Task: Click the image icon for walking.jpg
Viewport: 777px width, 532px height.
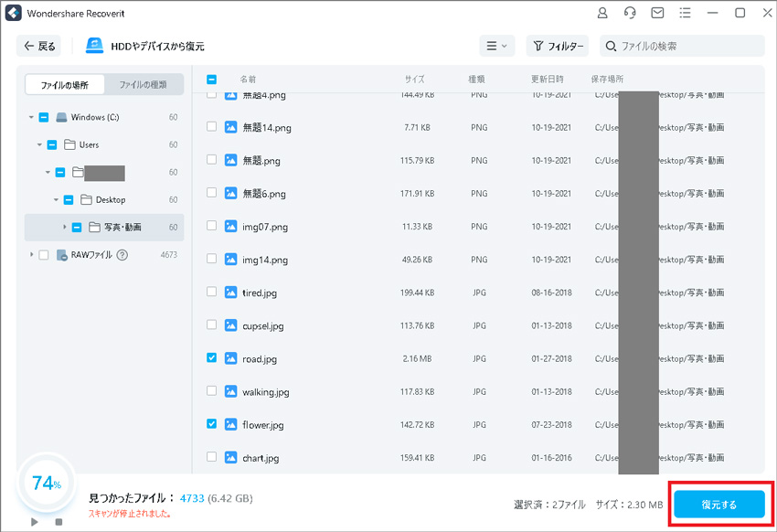Action: click(x=231, y=391)
